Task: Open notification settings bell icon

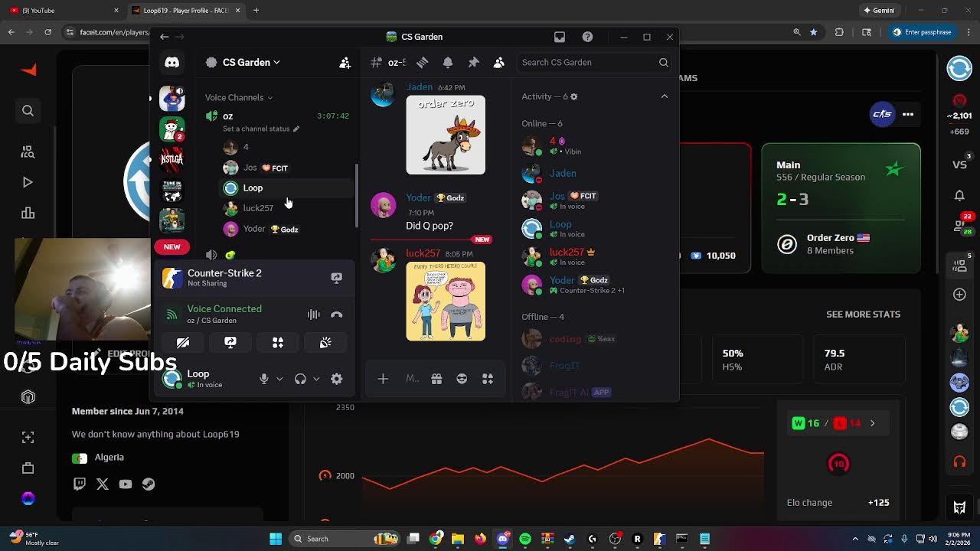Action: (x=448, y=63)
